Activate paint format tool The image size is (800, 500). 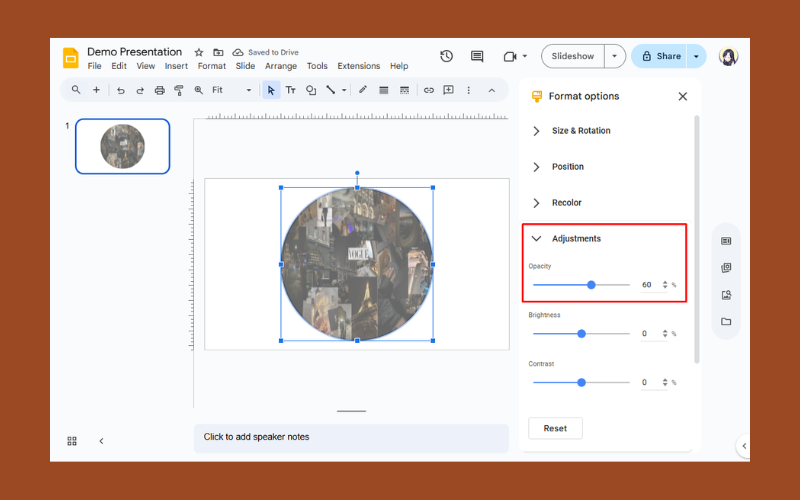(x=179, y=90)
